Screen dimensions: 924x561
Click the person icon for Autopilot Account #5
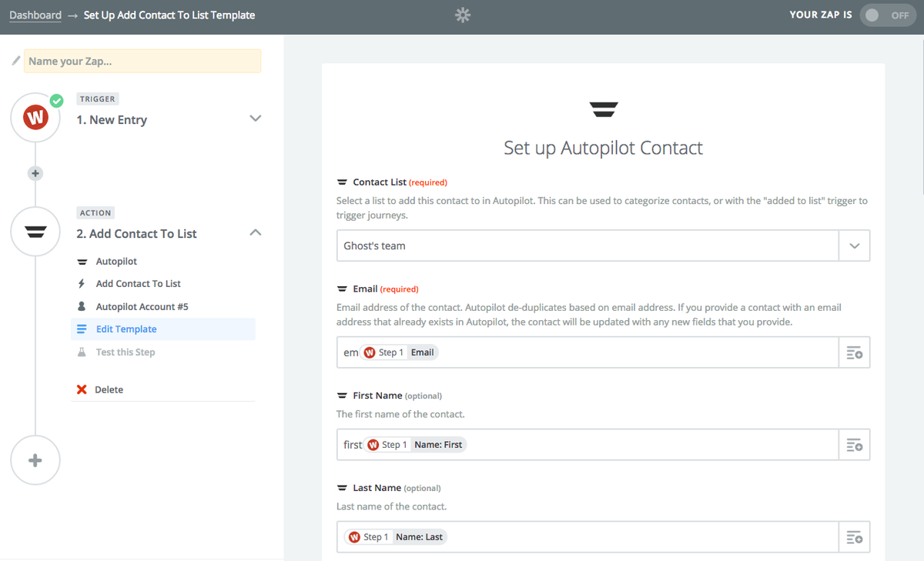[x=82, y=306]
